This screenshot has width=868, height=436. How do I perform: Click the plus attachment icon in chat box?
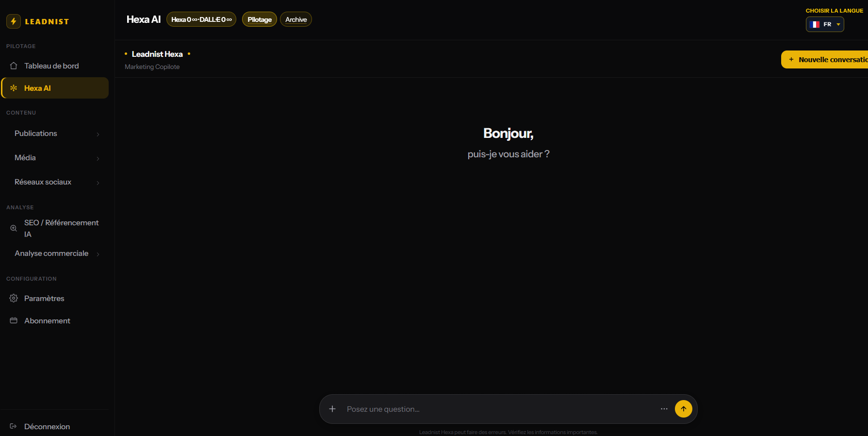pyautogui.click(x=332, y=409)
